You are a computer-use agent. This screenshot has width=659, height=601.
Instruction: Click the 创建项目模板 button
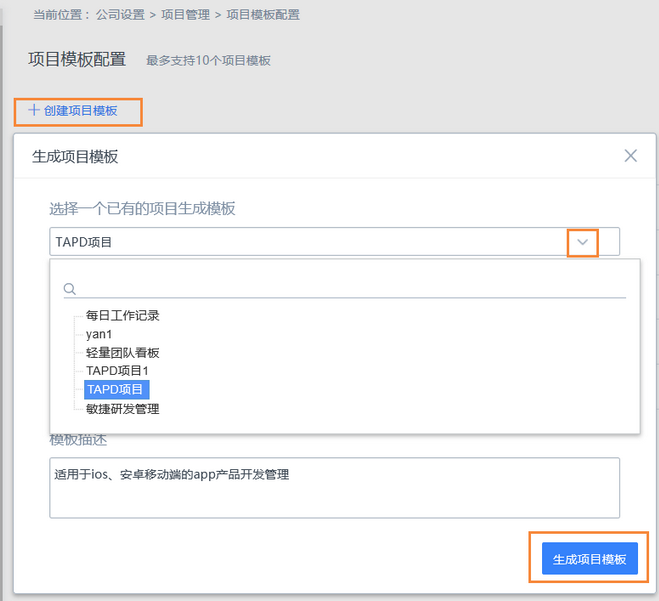[x=73, y=111]
